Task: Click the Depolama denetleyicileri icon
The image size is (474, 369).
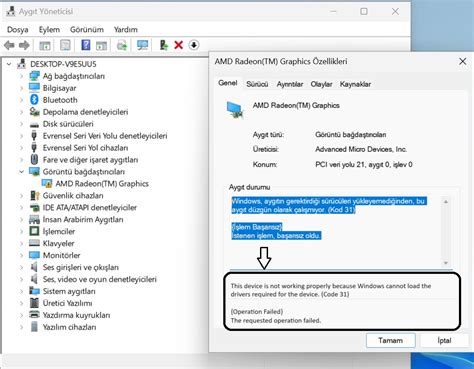Action: point(34,112)
